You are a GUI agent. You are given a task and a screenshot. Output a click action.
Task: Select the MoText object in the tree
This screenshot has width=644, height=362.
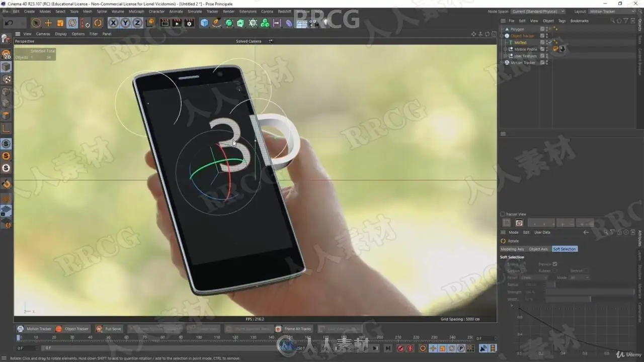(x=520, y=43)
